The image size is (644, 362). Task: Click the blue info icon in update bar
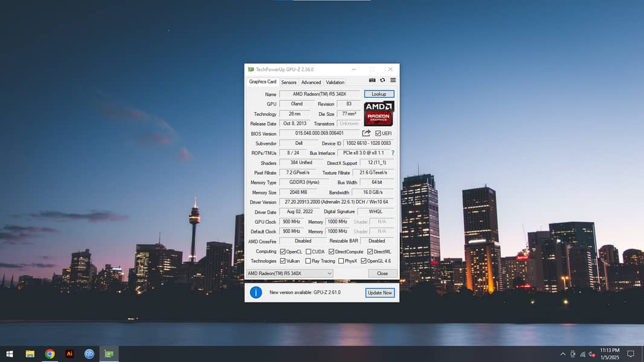tap(256, 292)
